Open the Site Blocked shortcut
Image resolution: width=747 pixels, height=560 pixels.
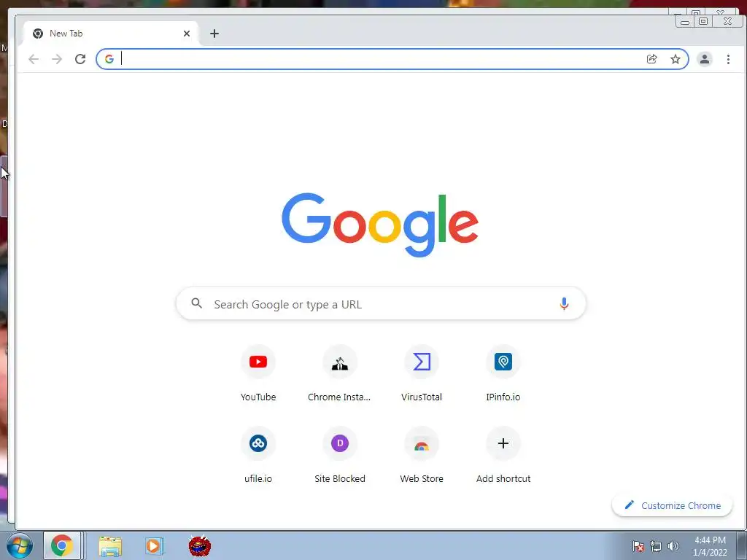click(x=340, y=456)
